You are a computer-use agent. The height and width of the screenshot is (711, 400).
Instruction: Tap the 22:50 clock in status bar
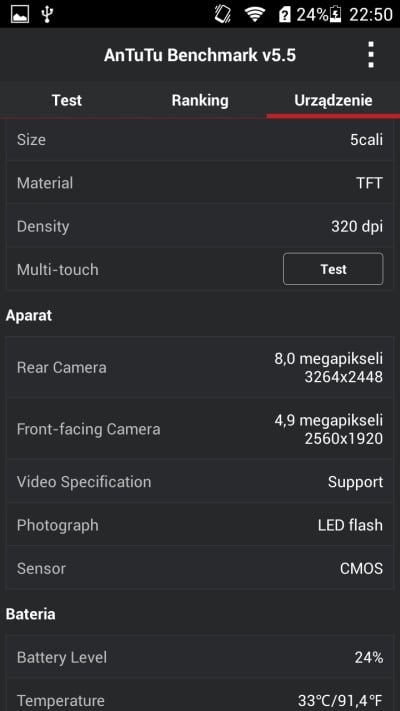tap(371, 15)
